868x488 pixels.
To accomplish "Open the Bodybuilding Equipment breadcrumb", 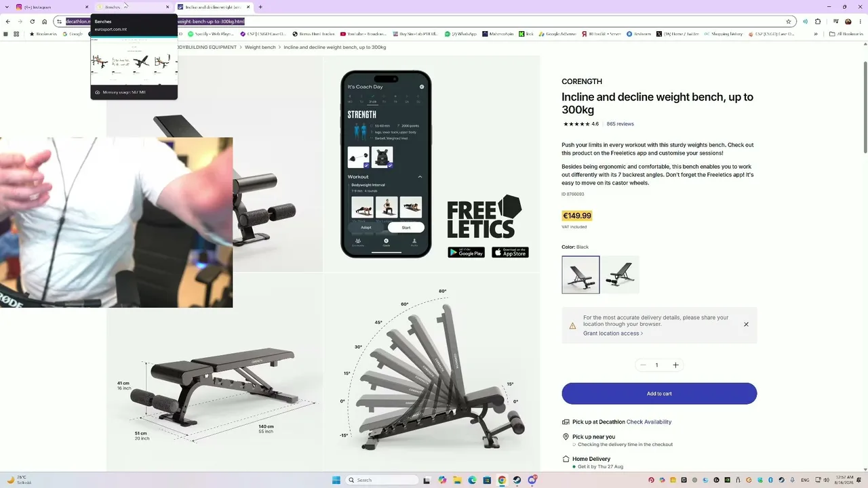I will (207, 47).
